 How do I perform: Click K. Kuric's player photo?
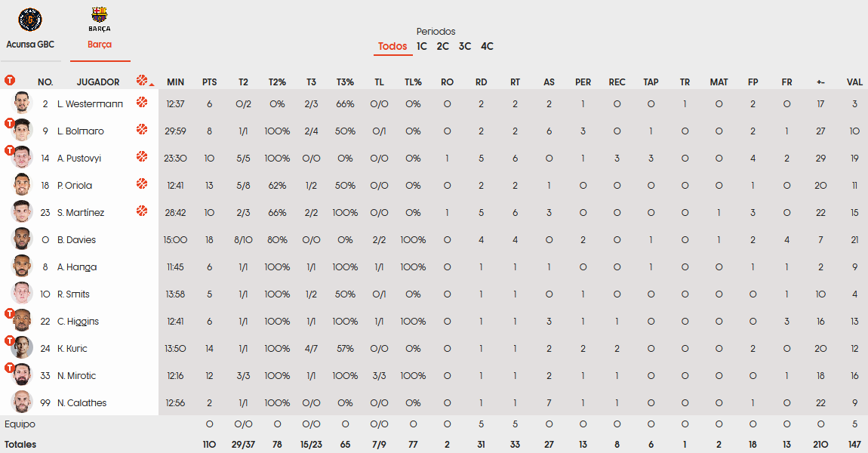pyautogui.click(x=22, y=348)
